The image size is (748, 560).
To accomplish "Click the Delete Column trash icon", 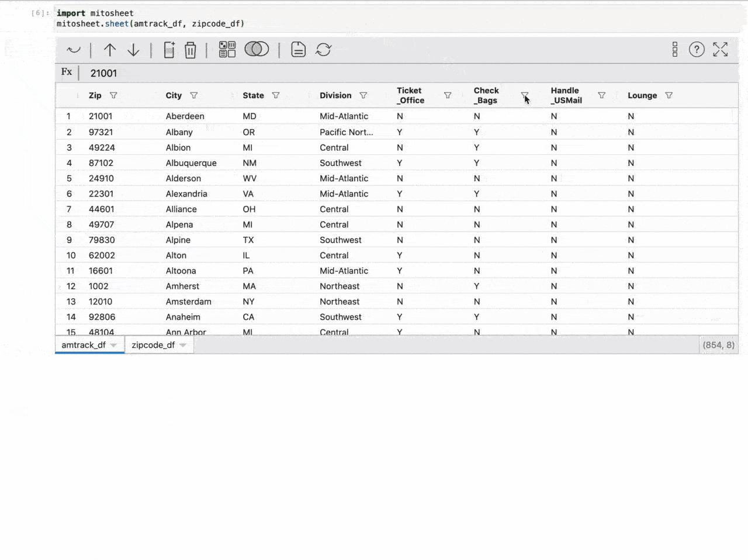I will (x=191, y=50).
